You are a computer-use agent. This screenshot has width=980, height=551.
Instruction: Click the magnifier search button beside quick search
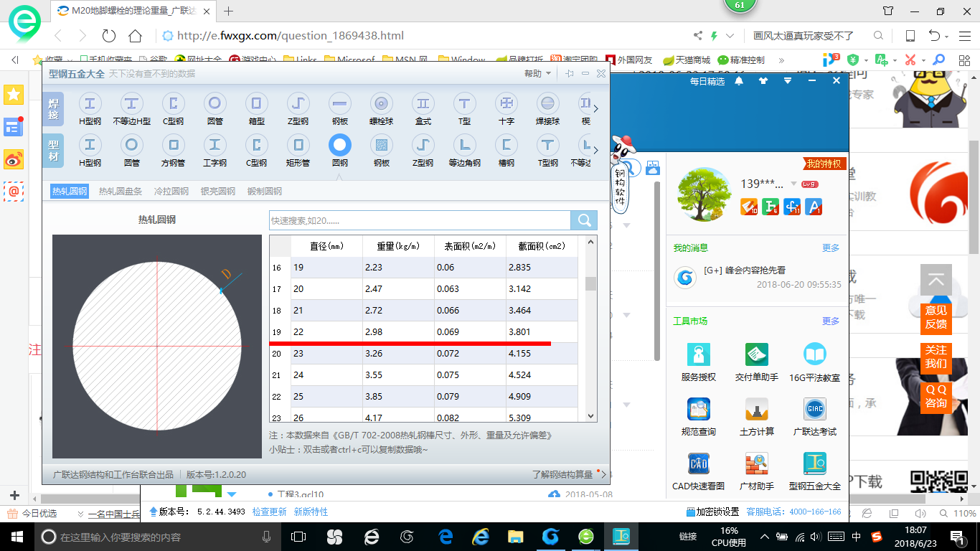coord(584,220)
